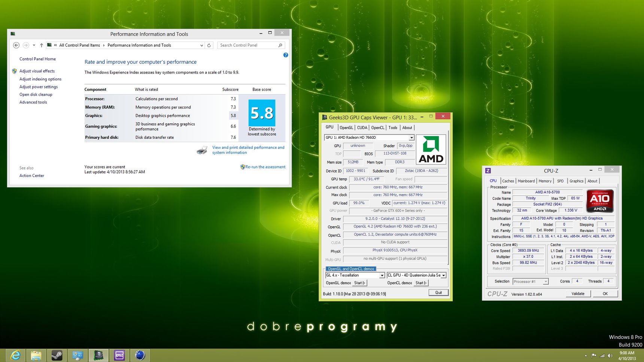Open the CPU-Z taskbar icon
Image resolution: width=644 pixels, height=362 pixels.
point(119,355)
